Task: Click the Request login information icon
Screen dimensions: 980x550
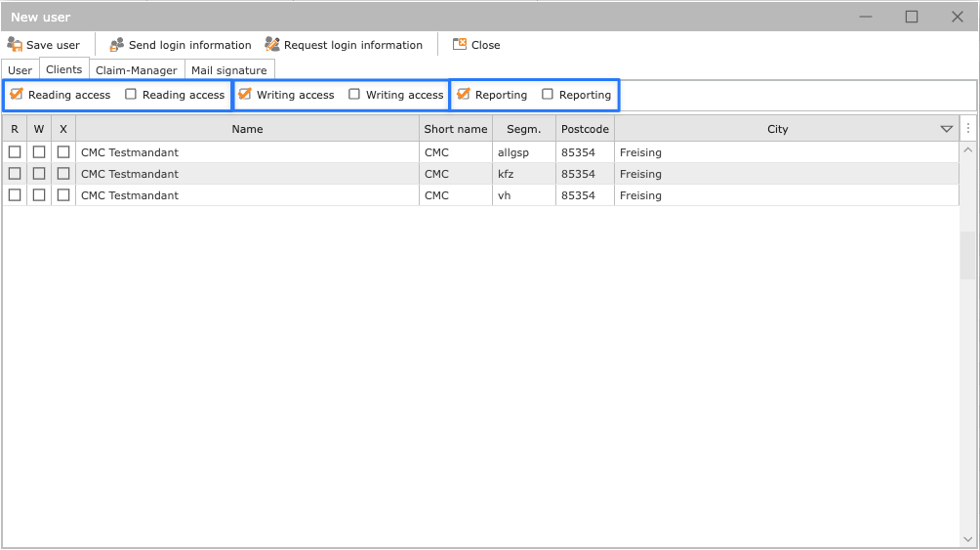Action: 272,45
